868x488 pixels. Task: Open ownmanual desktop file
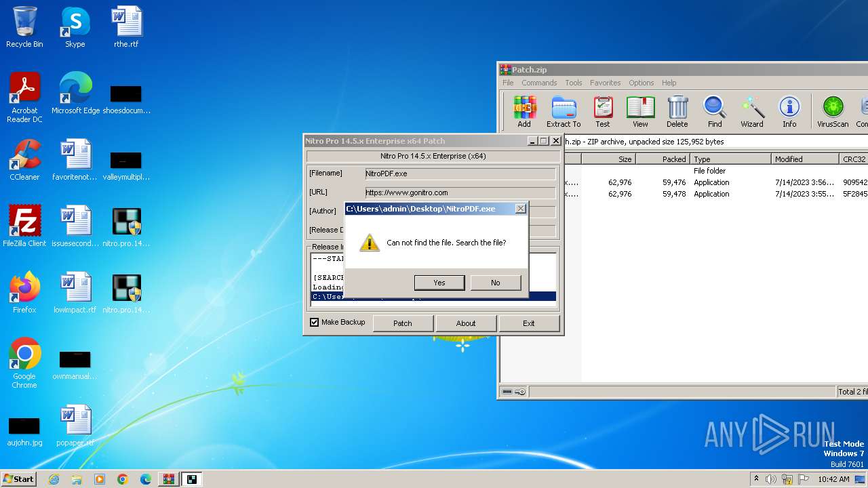click(x=75, y=365)
